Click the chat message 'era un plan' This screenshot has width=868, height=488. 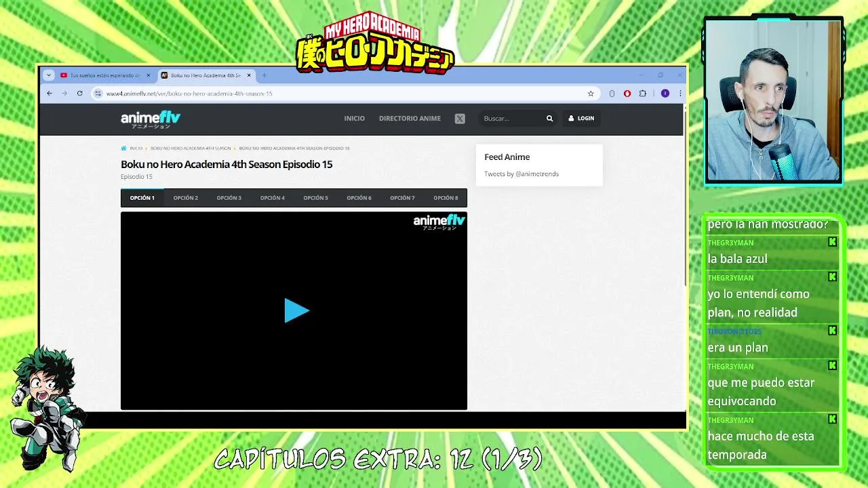click(x=738, y=348)
